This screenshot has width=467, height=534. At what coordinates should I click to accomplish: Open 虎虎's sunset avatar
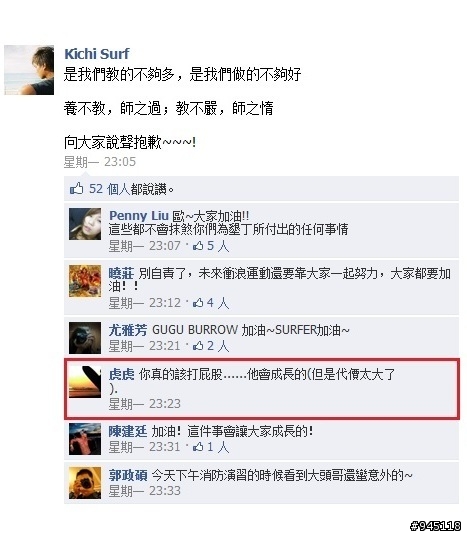[85, 381]
